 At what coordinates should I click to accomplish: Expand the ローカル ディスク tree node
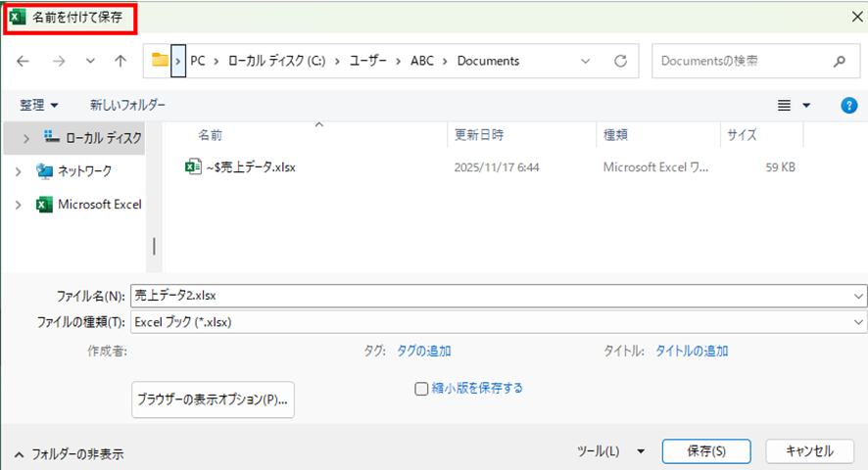pos(26,139)
